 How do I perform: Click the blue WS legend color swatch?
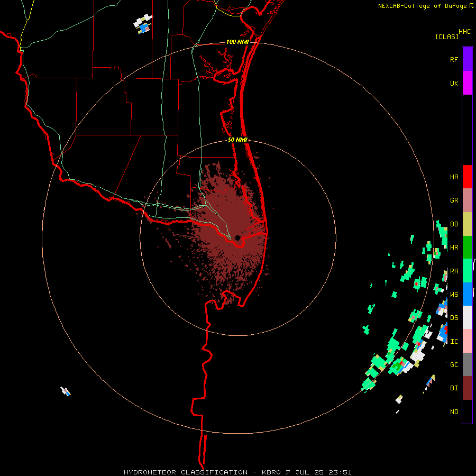[x=467, y=294]
